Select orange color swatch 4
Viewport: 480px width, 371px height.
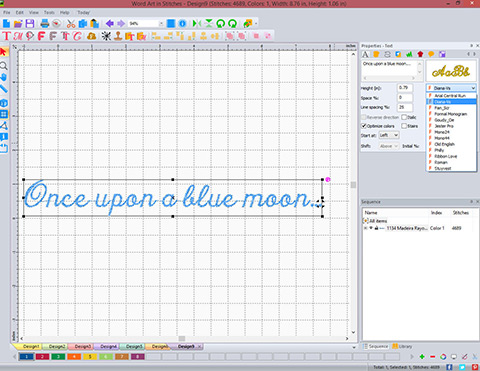(x=74, y=357)
